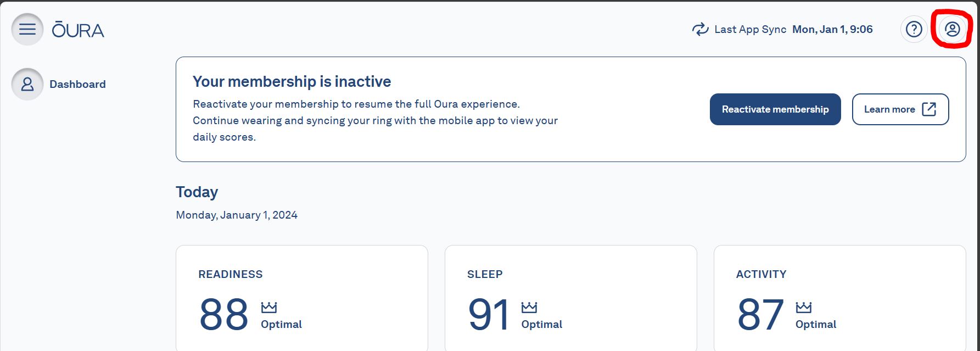Click the Readiness crown icon

[269, 307]
